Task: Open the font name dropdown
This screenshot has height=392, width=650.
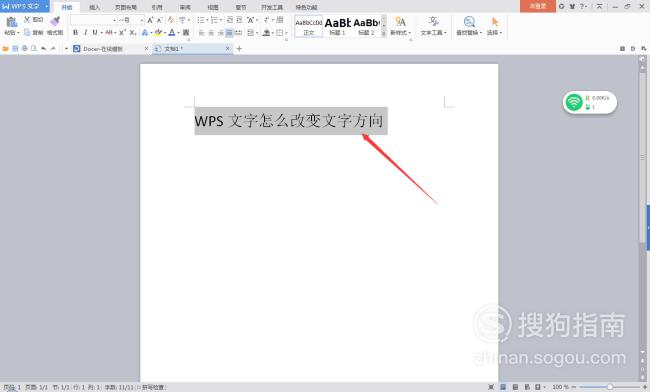Action: pos(114,20)
